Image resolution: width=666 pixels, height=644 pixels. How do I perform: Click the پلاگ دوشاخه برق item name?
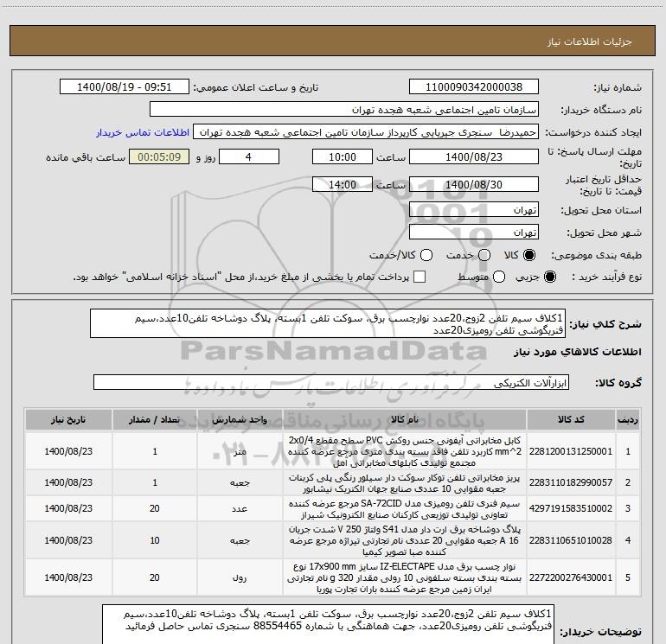pos(405,540)
